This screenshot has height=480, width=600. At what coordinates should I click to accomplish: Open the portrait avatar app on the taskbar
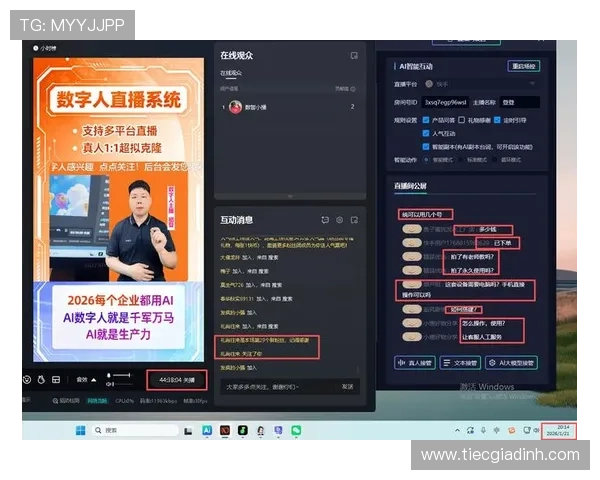(x=261, y=430)
